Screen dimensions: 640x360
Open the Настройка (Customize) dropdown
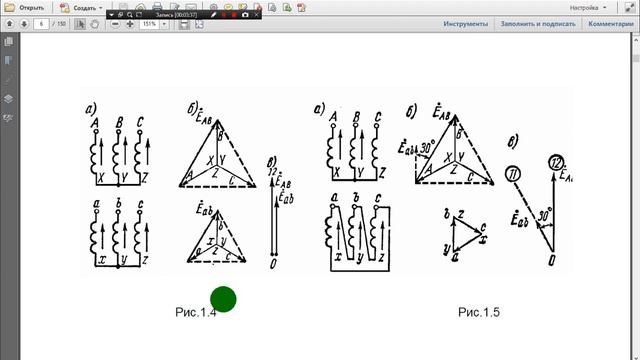(588, 7)
